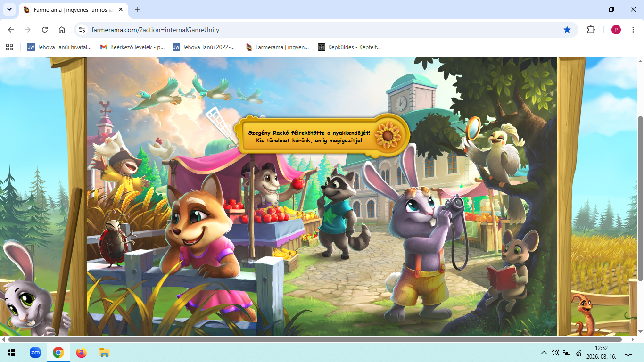Open the Chrome three-dot menu
The width and height of the screenshot is (644, 362).
633,30
